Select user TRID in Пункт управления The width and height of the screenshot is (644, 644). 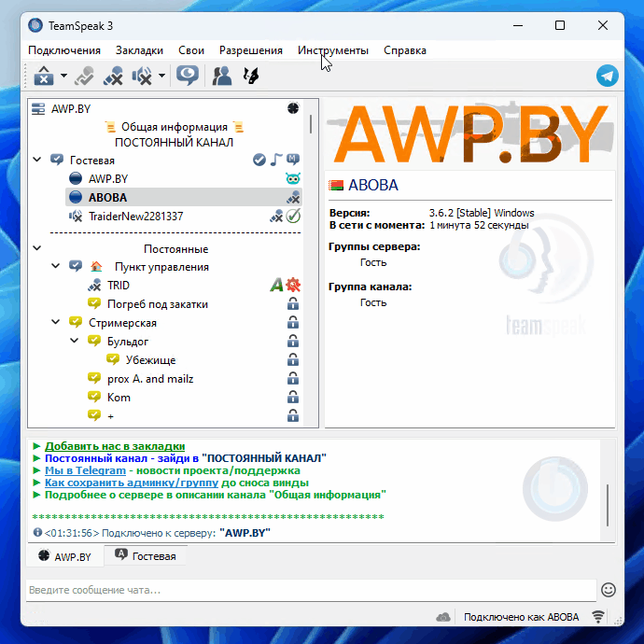point(119,286)
